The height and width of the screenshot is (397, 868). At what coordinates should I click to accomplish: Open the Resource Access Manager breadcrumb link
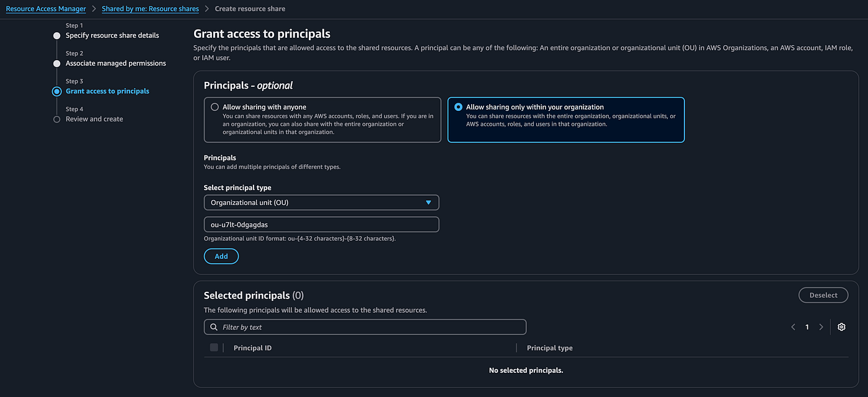(x=45, y=8)
